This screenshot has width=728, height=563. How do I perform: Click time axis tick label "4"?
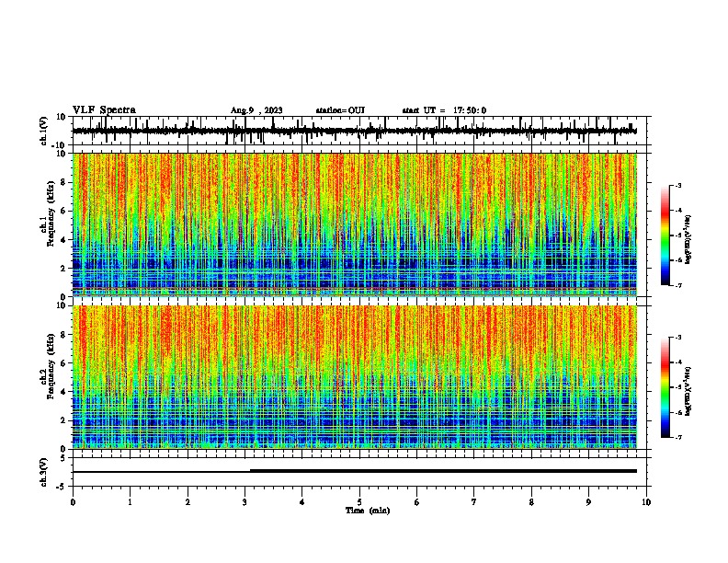(301, 502)
